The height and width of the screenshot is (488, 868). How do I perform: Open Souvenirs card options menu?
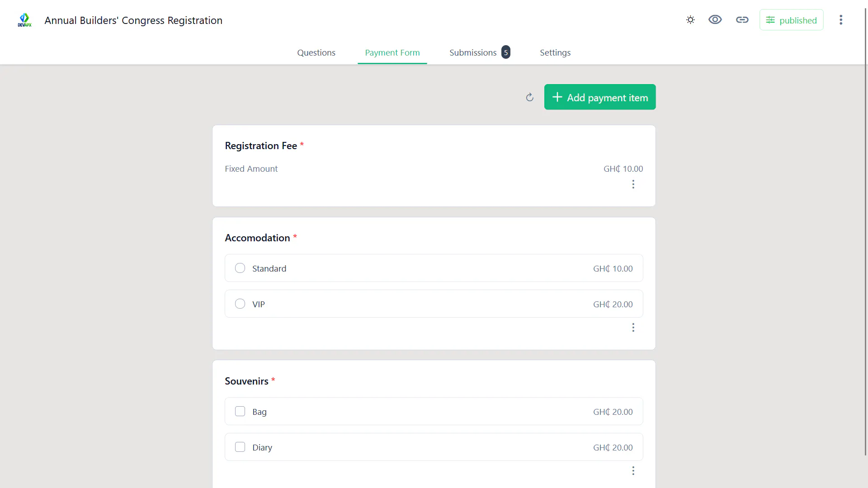tap(633, 471)
